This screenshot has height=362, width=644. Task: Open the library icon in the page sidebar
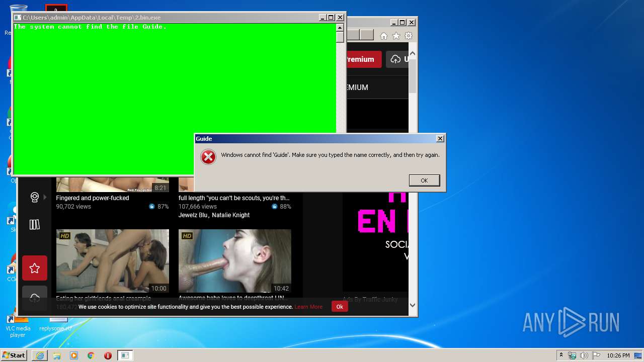[x=35, y=225]
